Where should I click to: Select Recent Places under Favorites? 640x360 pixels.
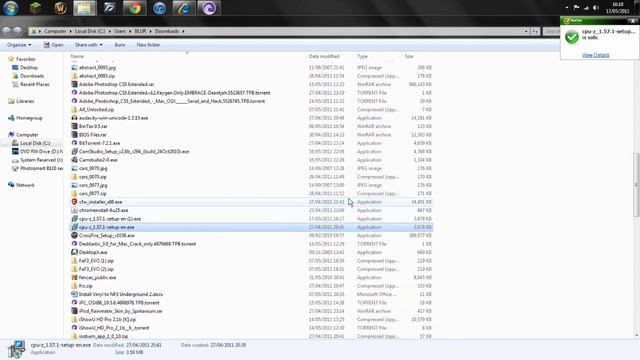tap(34, 84)
